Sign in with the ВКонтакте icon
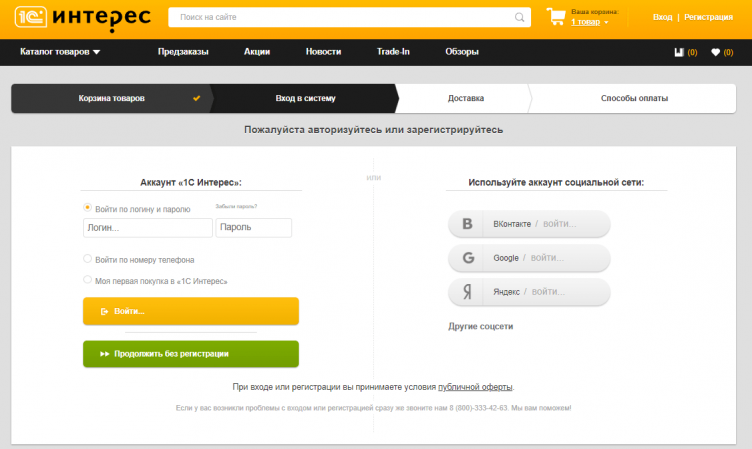752x449 pixels. click(x=467, y=224)
